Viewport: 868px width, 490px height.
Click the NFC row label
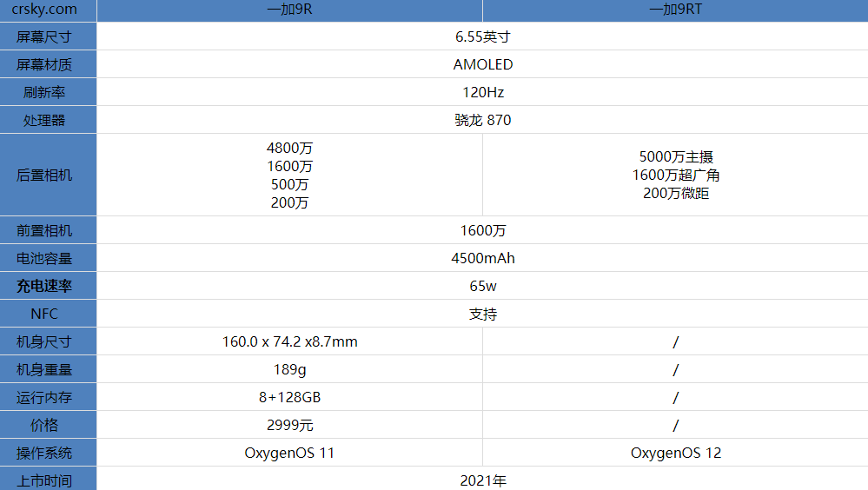point(44,314)
